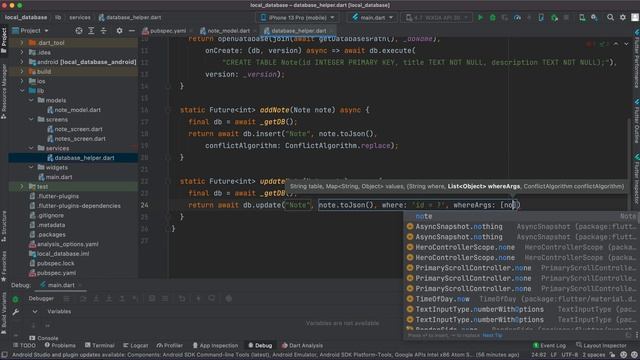Open the emulator API 30 device dropdown
Image resolution: width=640 pixels, height=360 pixels.
436,18
